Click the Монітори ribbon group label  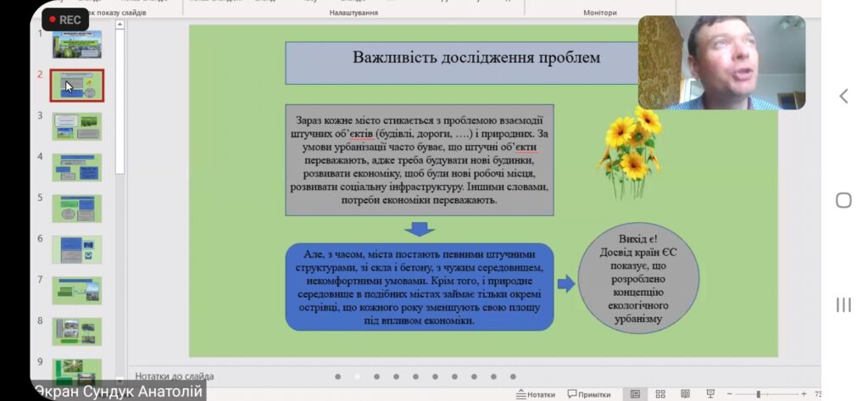click(599, 13)
